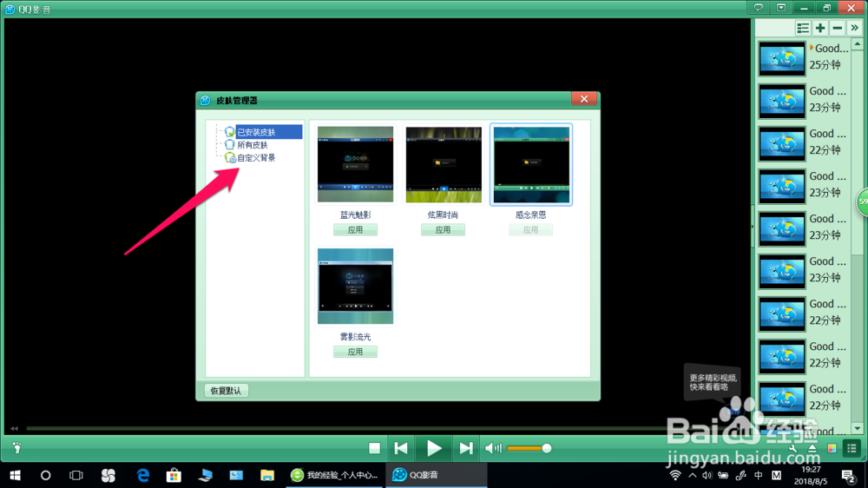Screen dimensions: 868x488
Task: Apply the 蓝光魅影 skin
Action: coord(355,230)
